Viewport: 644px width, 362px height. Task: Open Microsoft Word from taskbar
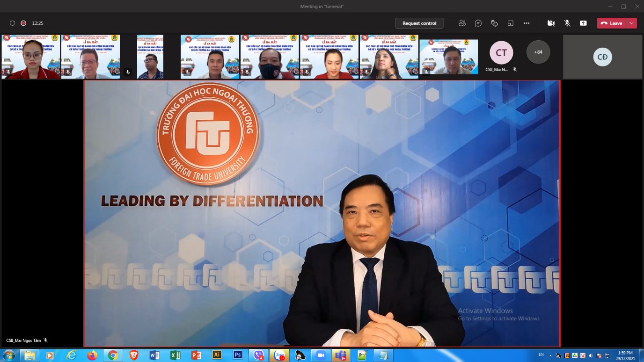pos(154,355)
